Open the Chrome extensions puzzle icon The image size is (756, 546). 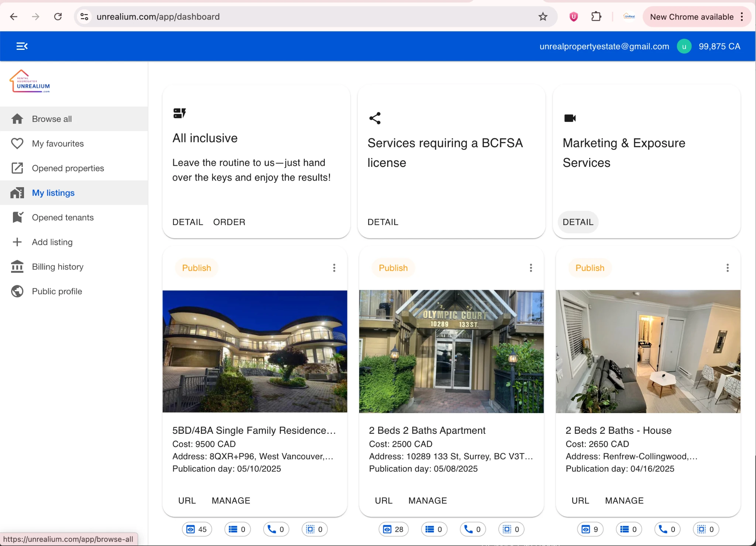coord(596,17)
